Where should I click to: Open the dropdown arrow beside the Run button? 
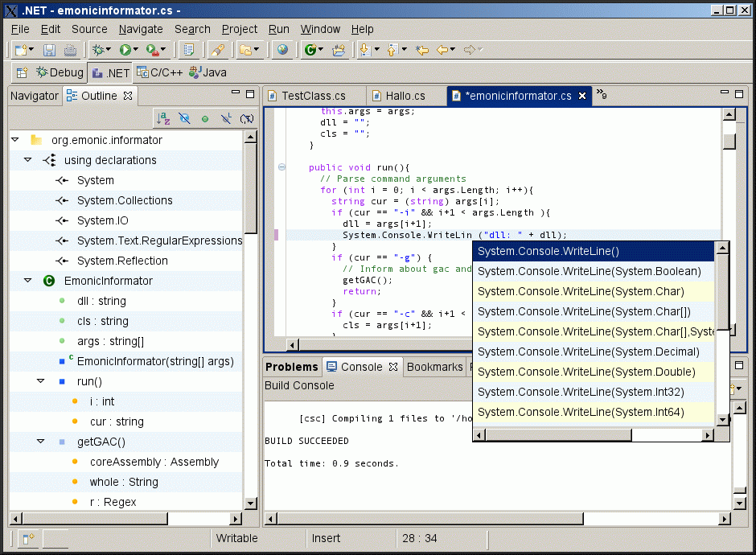coord(138,50)
